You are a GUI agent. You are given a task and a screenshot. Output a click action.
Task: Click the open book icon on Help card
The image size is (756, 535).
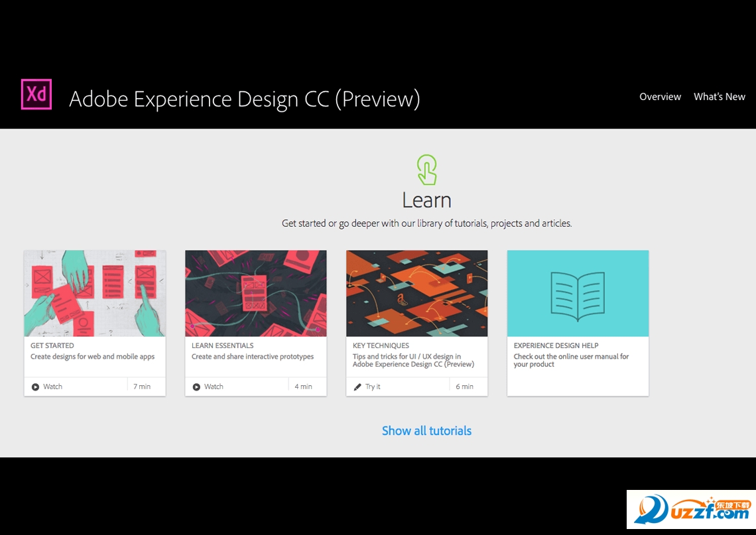click(x=578, y=296)
